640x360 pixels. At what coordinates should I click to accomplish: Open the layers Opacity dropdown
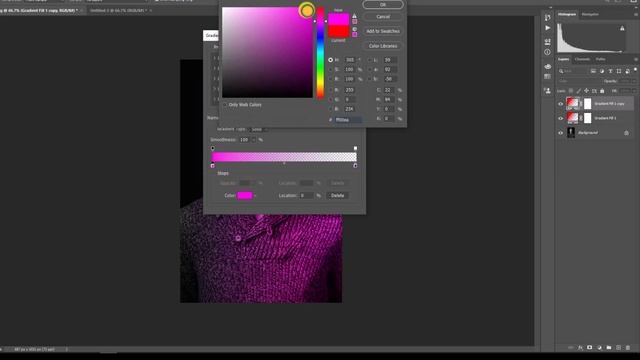click(633, 81)
